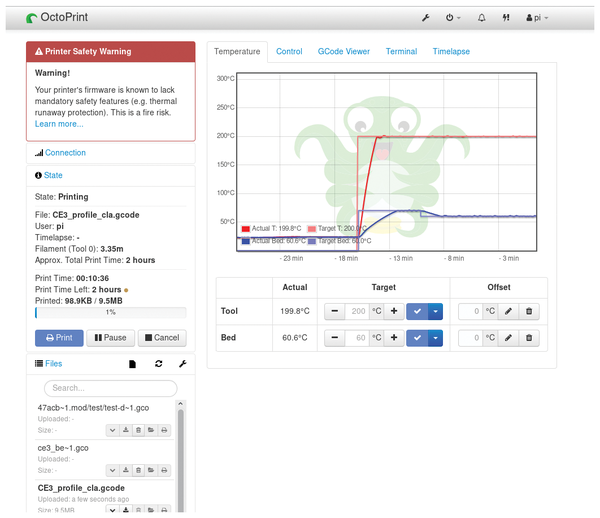Image resolution: width=600 pixels, height=518 pixels.
Task: Refresh the file list
Action: [159, 364]
